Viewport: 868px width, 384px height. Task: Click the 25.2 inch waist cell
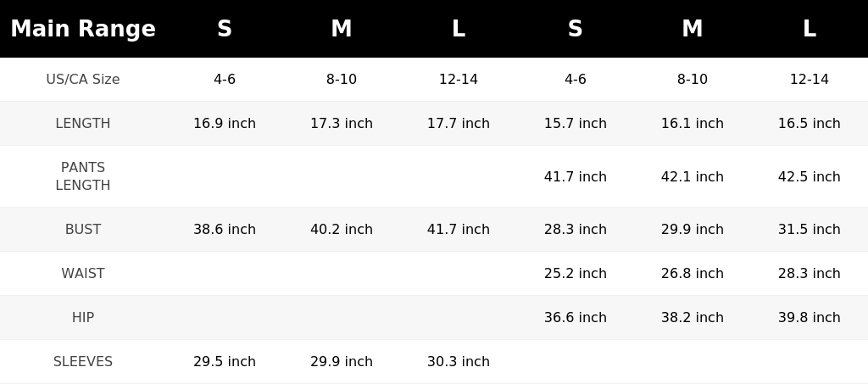576,273
